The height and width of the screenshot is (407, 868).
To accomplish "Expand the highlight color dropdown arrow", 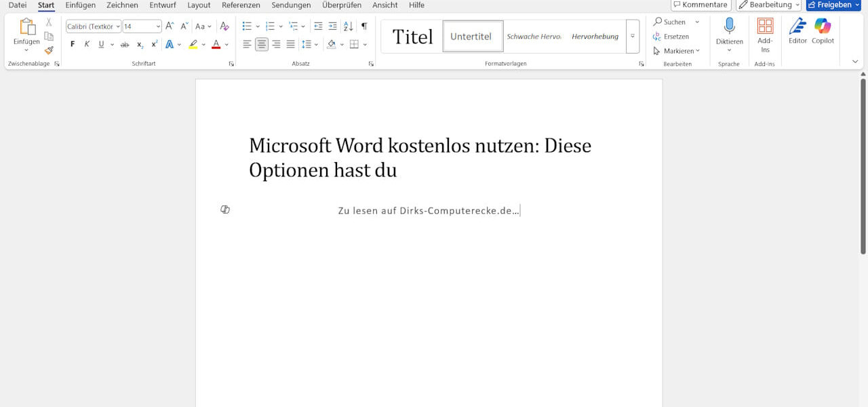I will (x=203, y=45).
